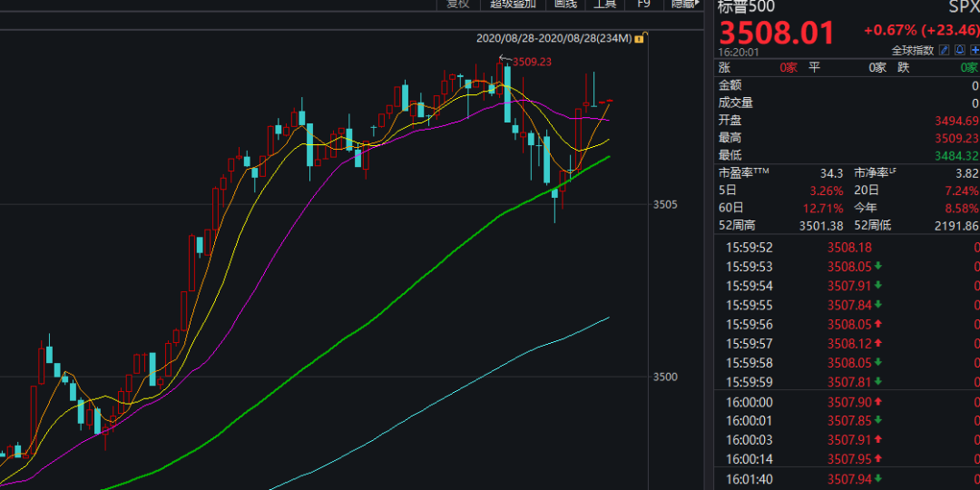Open the F9 toolbar item
980x490 pixels.
pos(644,4)
